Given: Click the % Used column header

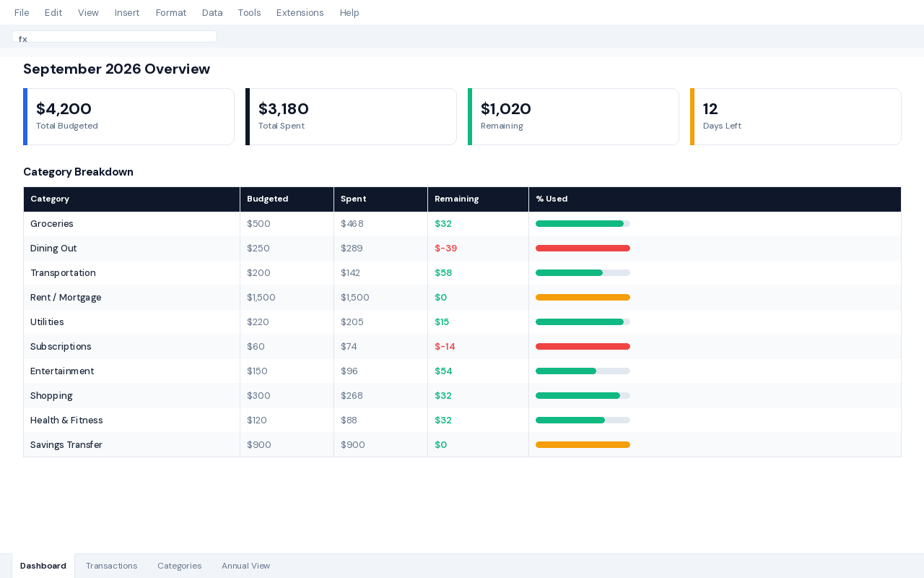Looking at the screenshot, I should pos(715,199).
